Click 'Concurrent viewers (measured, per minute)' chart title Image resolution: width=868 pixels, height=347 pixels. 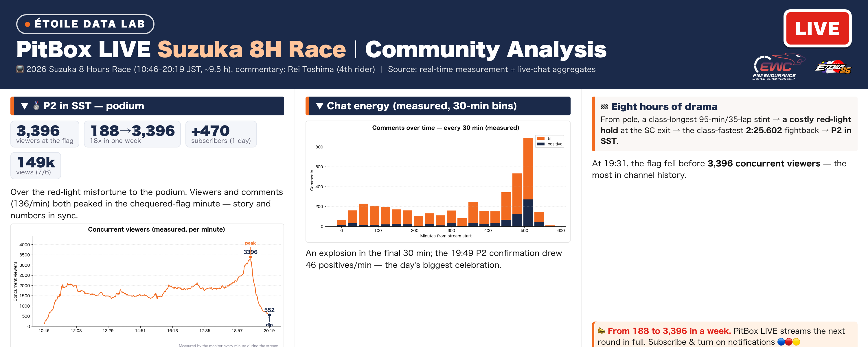156,229
